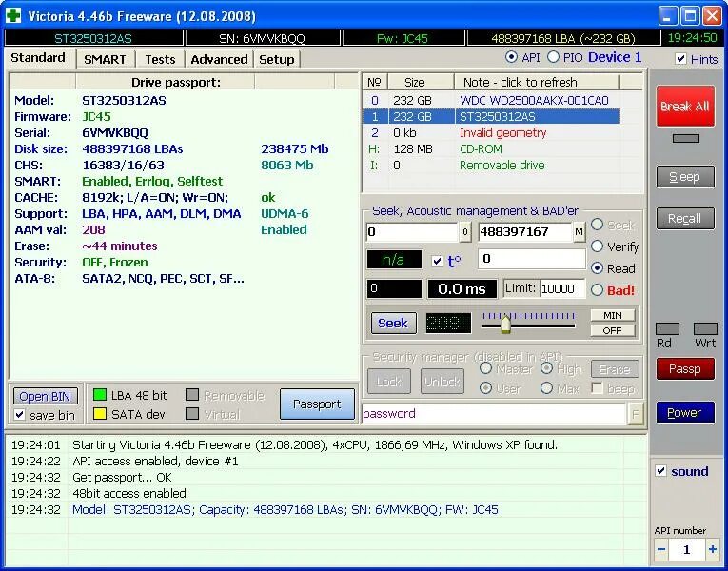Viewport: 728px width, 571px height.
Task: Click the start LBA input field
Action: tap(412, 231)
